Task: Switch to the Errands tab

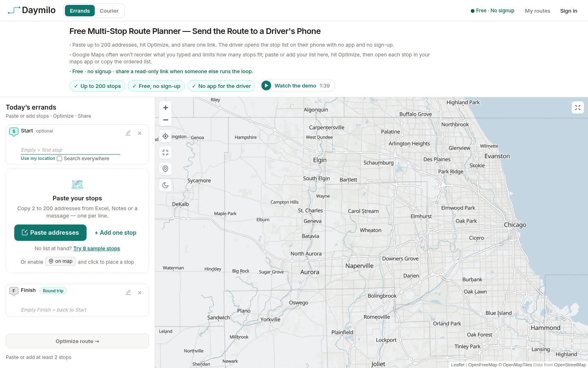Action: [80, 11]
